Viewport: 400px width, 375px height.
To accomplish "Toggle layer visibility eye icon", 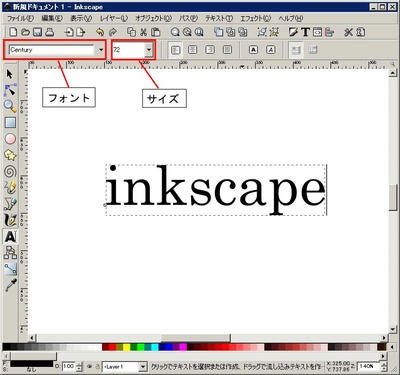I will pos(90,366).
